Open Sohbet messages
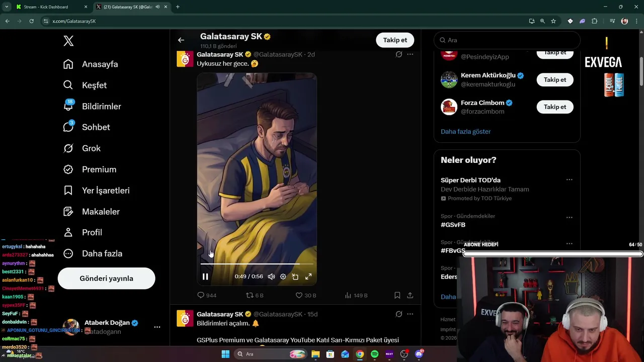This screenshot has width=644, height=362. pyautogui.click(x=87, y=127)
